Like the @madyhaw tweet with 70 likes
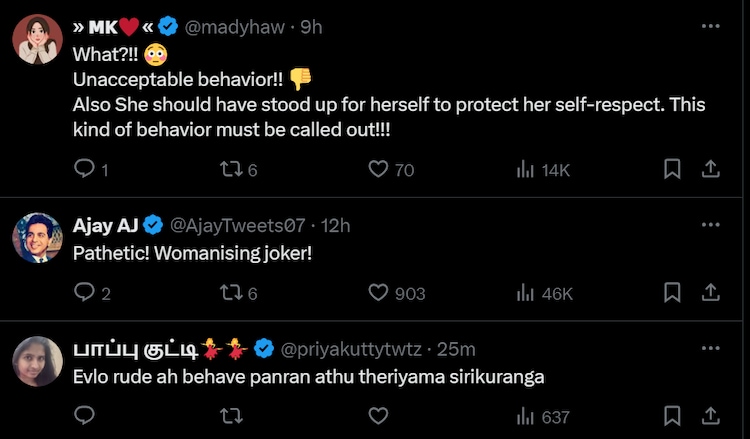Screen dimensions: 750x439 tap(378, 170)
